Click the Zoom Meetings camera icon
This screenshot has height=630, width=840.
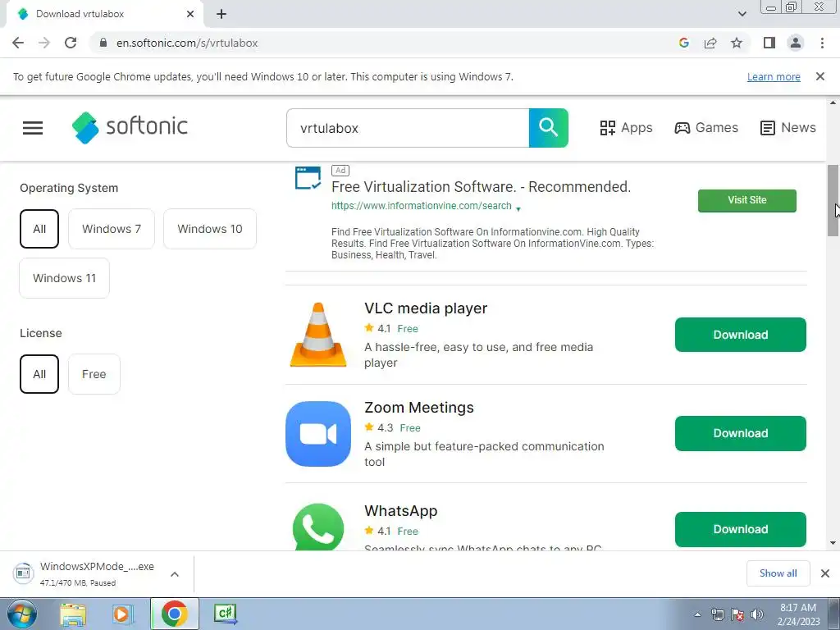click(x=318, y=433)
